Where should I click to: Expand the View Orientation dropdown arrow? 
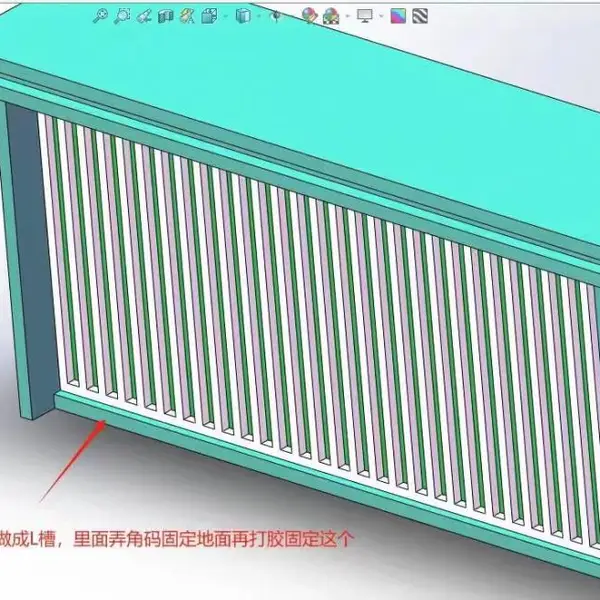click(226, 16)
